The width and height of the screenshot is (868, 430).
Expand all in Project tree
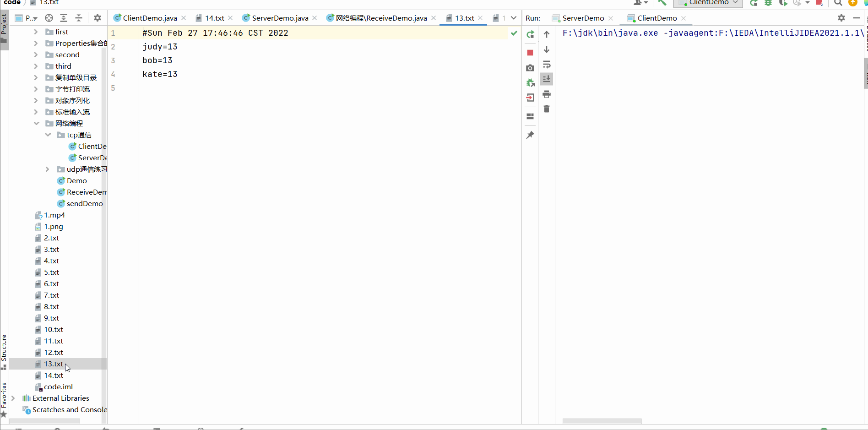click(64, 18)
